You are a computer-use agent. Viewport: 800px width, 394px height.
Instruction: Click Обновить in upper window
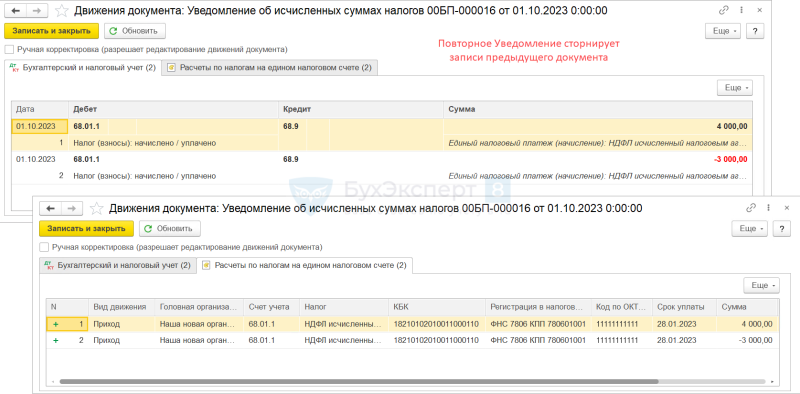click(x=135, y=31)
